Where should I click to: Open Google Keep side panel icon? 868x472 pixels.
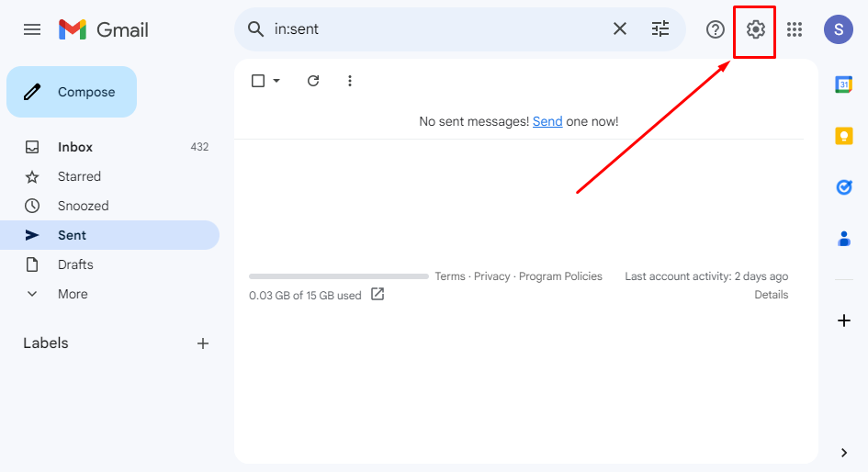[x=843, y=136]
